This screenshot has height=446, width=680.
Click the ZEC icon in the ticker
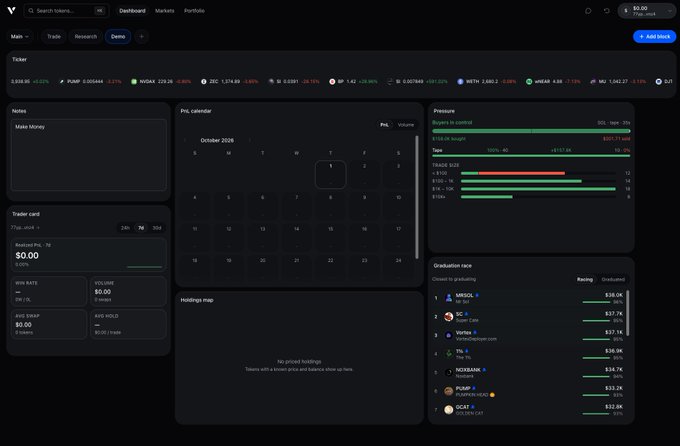point(204,82)
